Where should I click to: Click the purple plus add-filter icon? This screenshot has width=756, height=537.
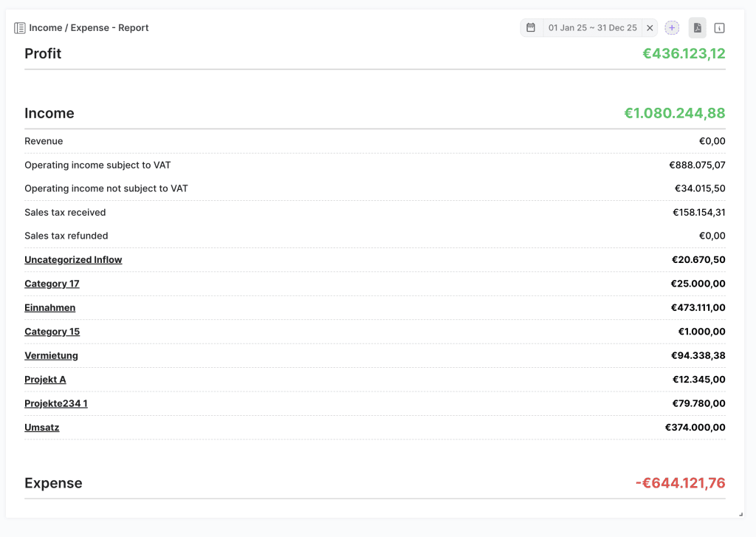point(672,28)
